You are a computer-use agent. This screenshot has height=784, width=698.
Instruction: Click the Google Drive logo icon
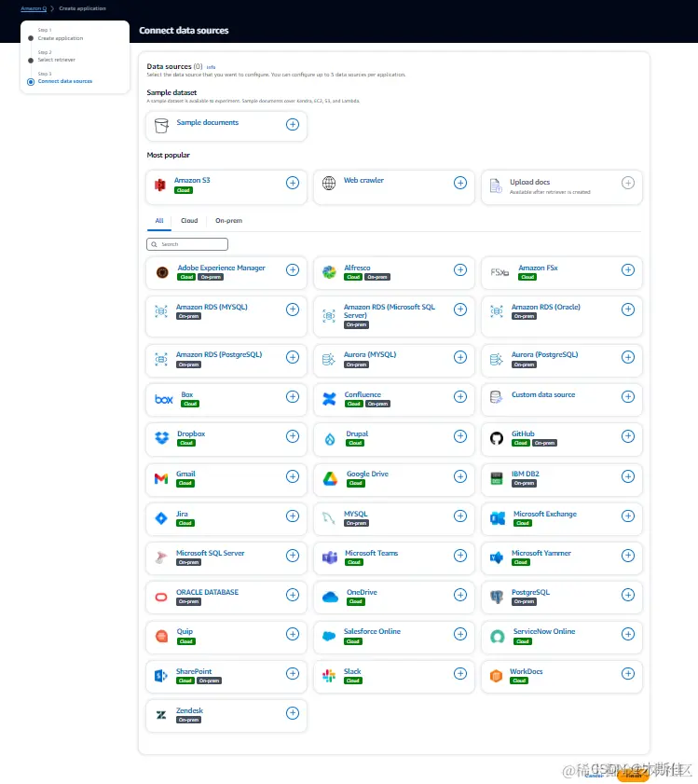pos(330,478)
